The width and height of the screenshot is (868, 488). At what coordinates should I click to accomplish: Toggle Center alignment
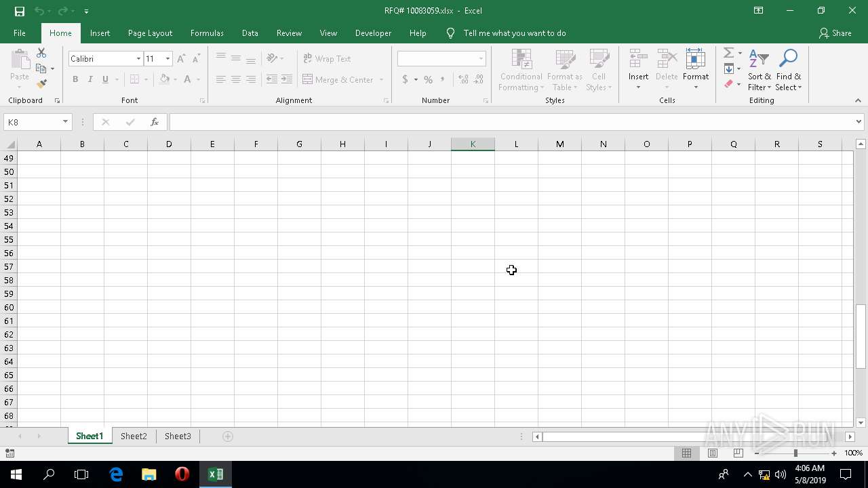[x=236, y=79]
